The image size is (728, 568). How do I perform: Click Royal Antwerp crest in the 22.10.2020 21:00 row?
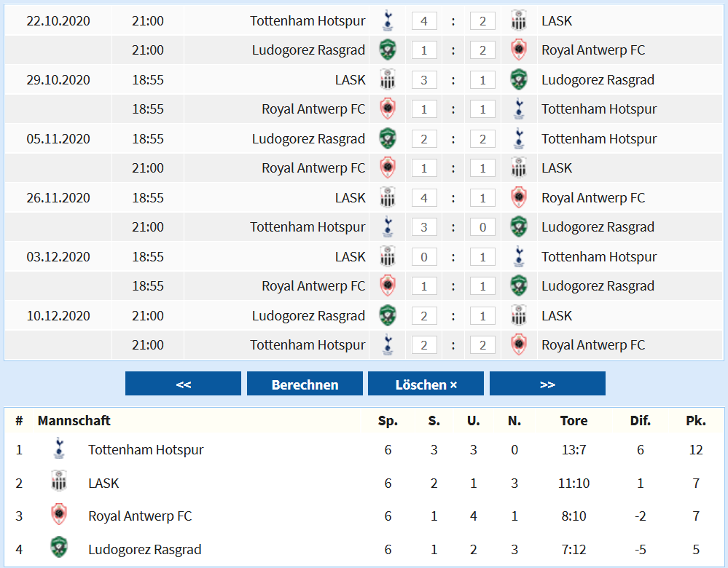point(519,50)
